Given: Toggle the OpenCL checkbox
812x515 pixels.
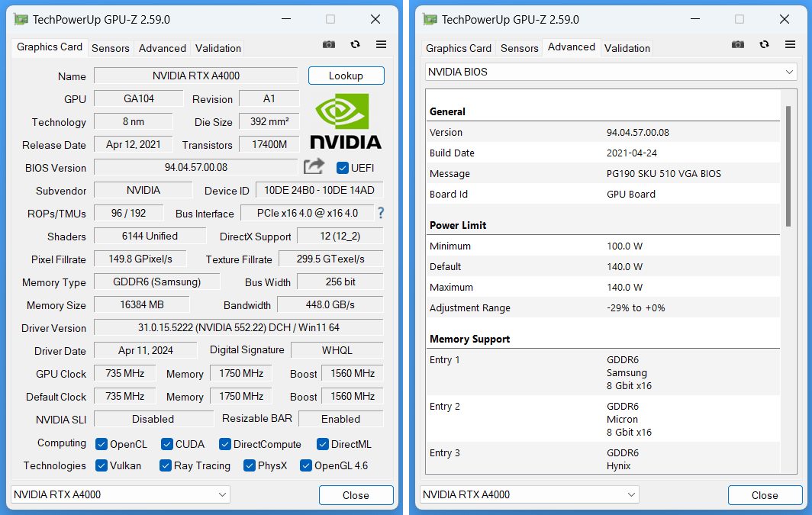Looking at the screenshot, I should point(101,444).
